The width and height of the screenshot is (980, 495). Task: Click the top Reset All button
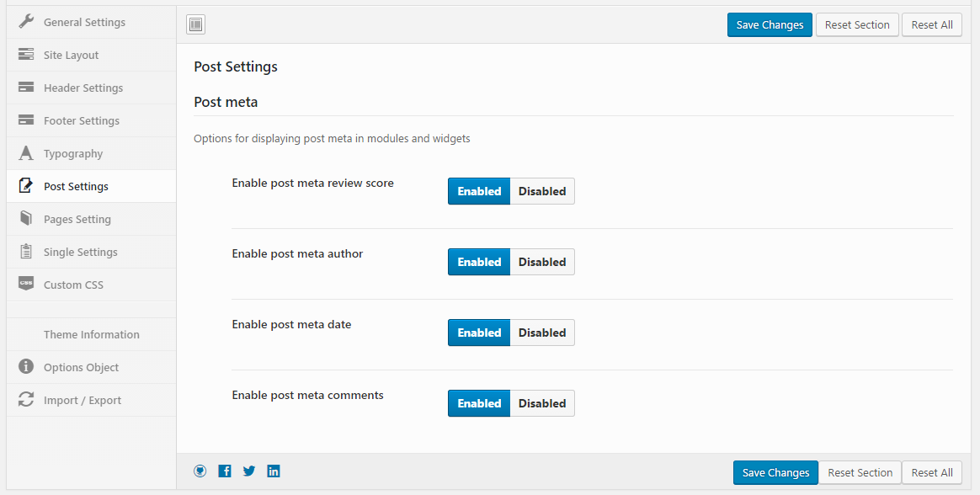tap(932, 25)
